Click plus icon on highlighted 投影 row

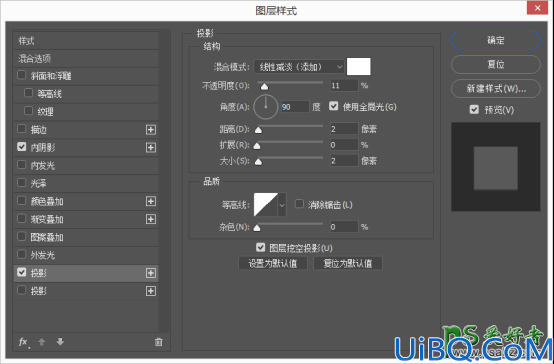click(x=151, y=273)
